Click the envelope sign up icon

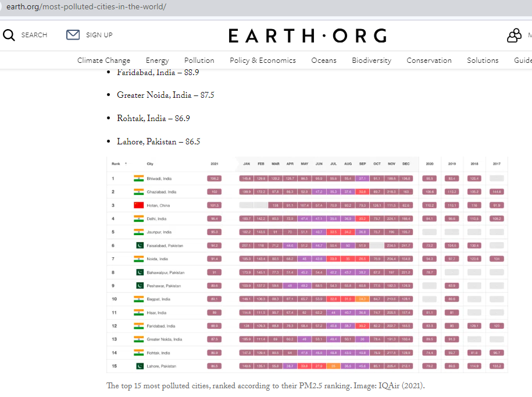[73, 35]
